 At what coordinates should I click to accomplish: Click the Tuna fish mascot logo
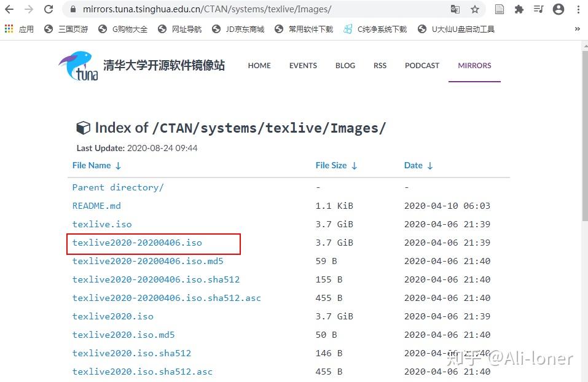(x=77, y=65)
